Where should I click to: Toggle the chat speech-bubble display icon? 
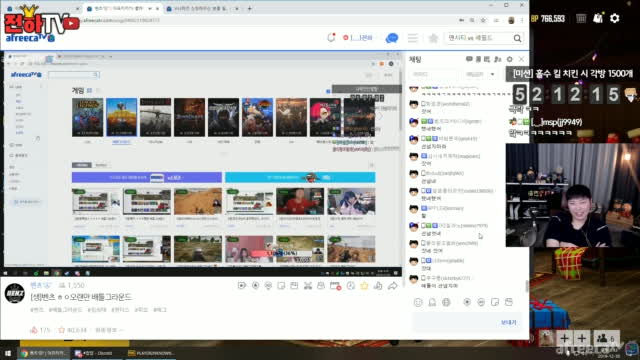[469, 59]
